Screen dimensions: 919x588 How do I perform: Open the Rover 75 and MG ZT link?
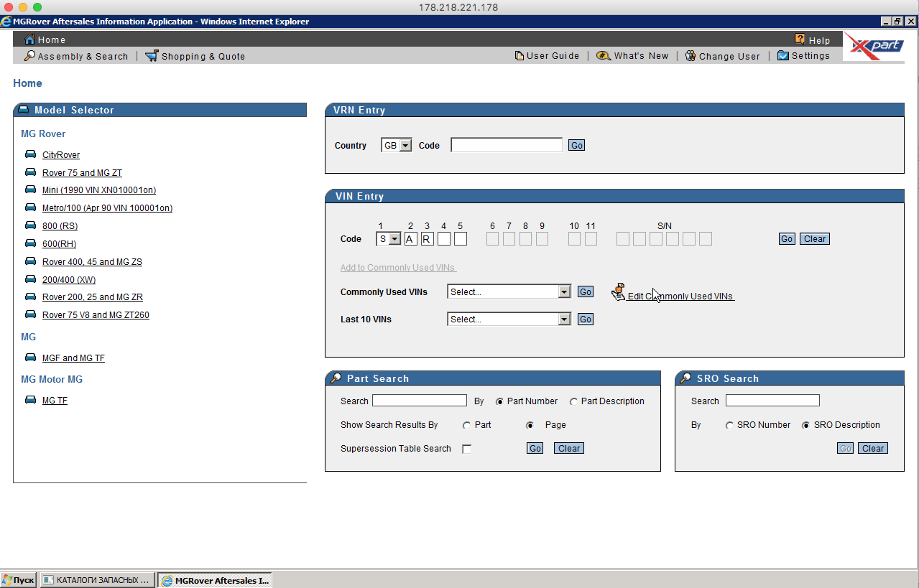pyautogui.click(x=82, y=173)
